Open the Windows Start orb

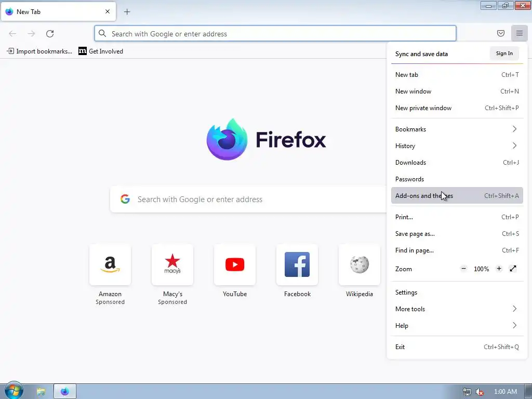click(14, 391)
